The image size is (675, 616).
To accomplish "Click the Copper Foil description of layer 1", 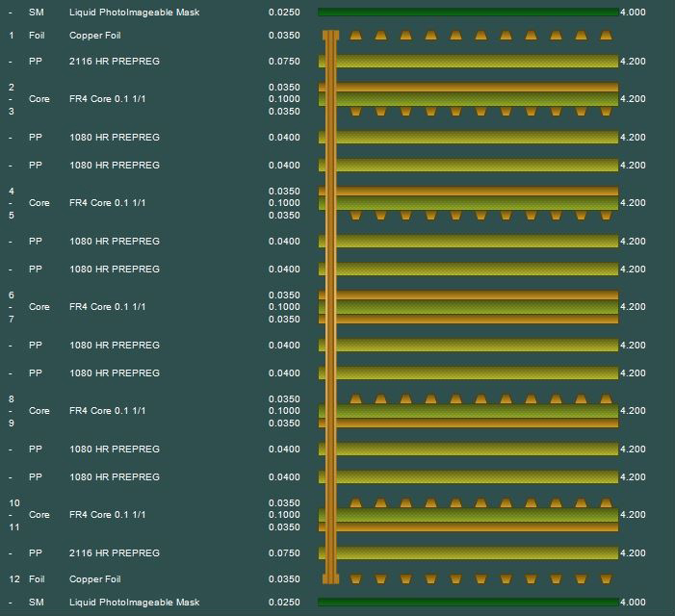I will click(x=94, y=36).
